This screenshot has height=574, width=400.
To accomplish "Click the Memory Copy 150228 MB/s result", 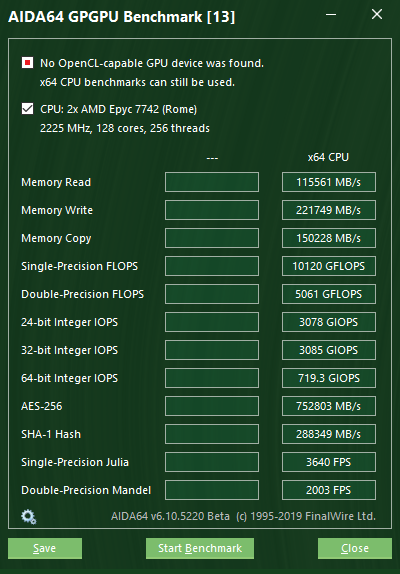I will pos(329,238).
